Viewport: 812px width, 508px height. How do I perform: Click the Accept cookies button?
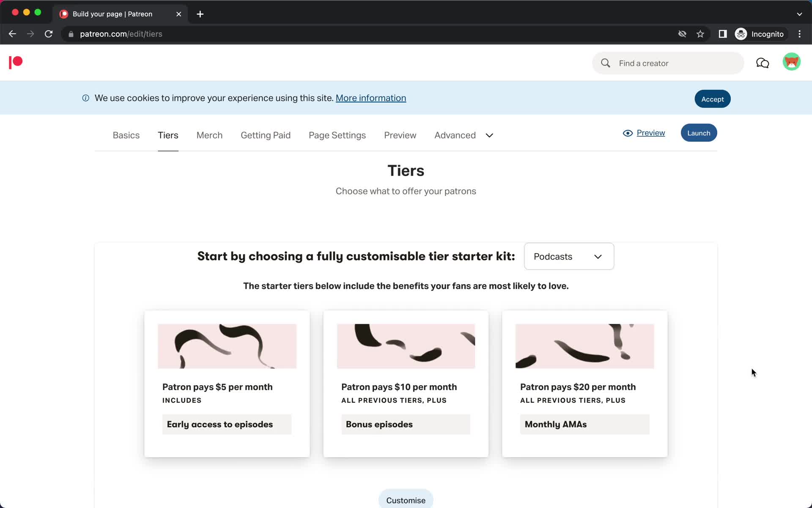pos(712,98)
